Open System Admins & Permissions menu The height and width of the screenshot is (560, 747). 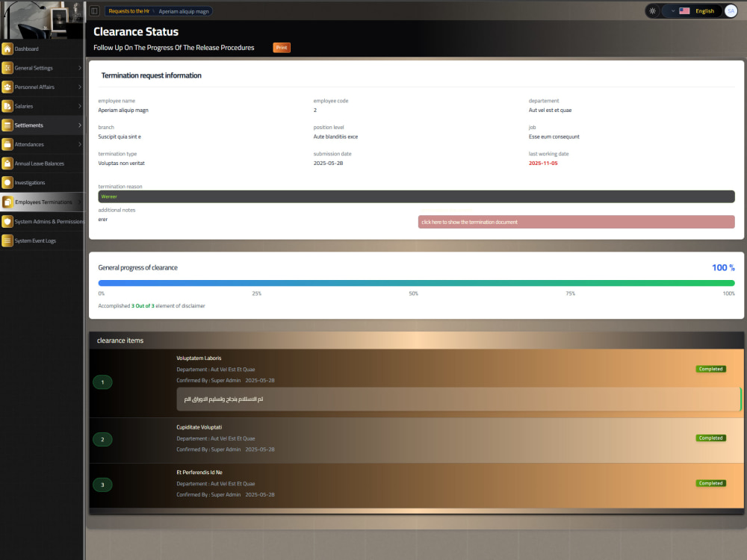coord(42,222)
